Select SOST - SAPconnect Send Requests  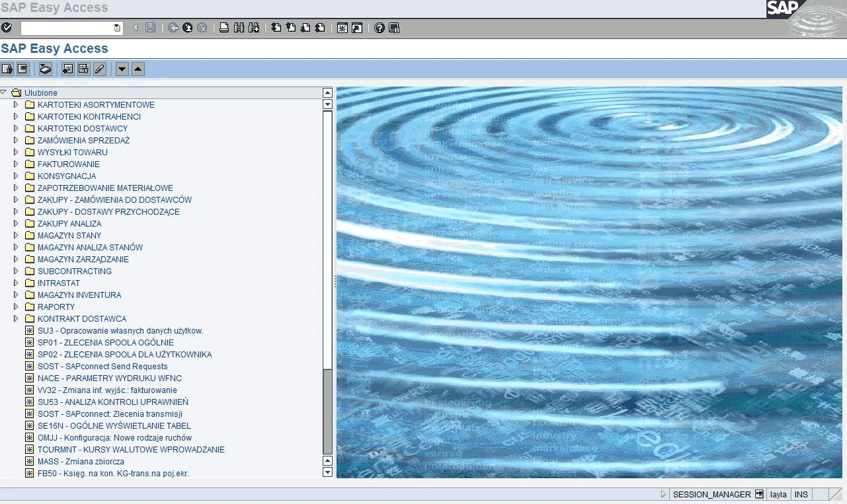coord(102,366)
